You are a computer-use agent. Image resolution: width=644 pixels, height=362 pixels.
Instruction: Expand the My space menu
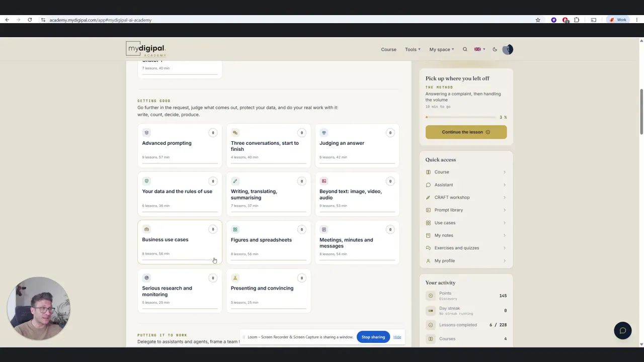(442, 49)
